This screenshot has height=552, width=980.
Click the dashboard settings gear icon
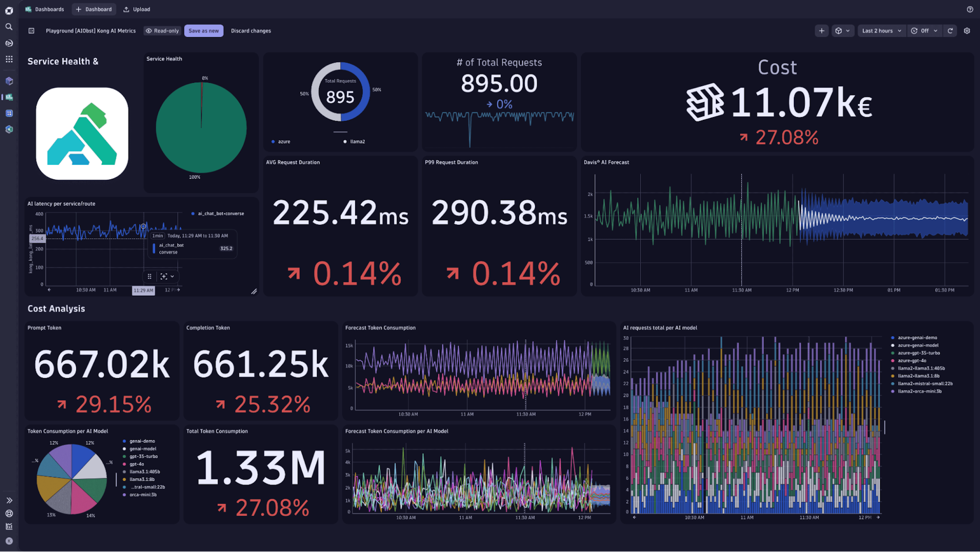[967, 31]
